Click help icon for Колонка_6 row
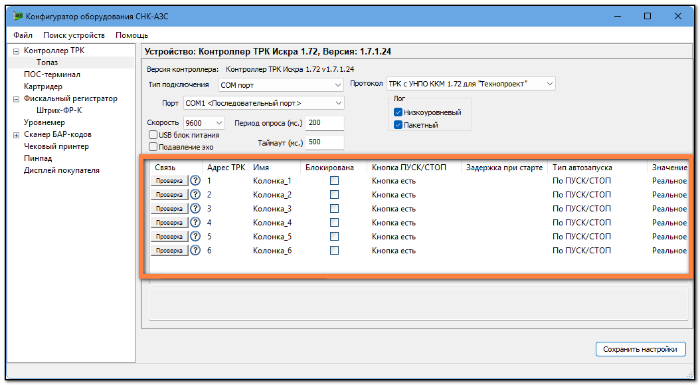Viewport: 700px width, 385px height. (x=195, y=250)
